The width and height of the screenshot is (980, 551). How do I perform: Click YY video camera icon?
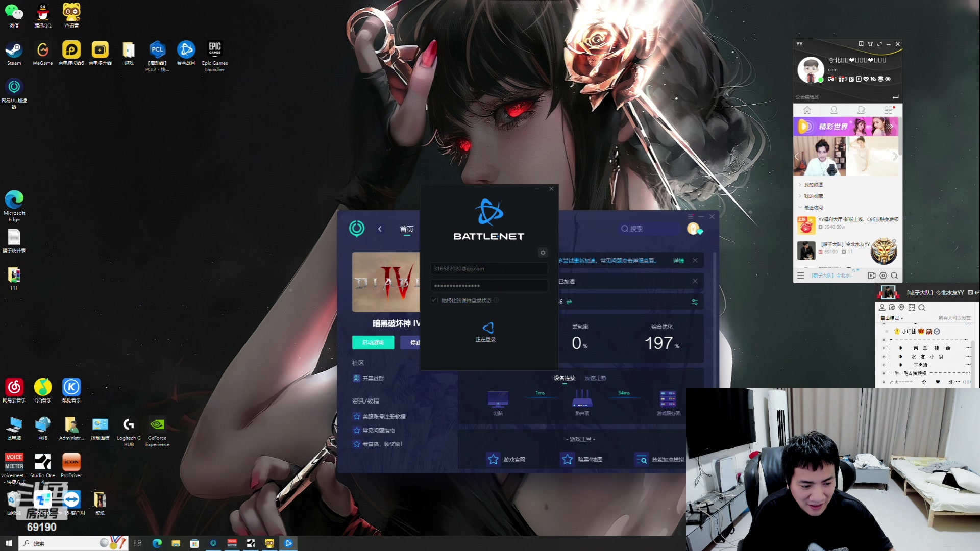[871, 275]
